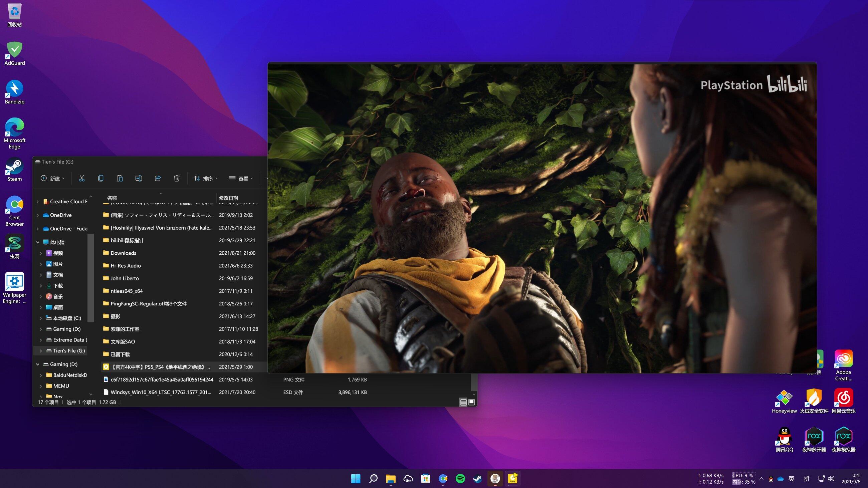Select the 摄影 folder
The width and height of the screenshot is (868, 488).
pyautogui.click(x=184, y=316)
